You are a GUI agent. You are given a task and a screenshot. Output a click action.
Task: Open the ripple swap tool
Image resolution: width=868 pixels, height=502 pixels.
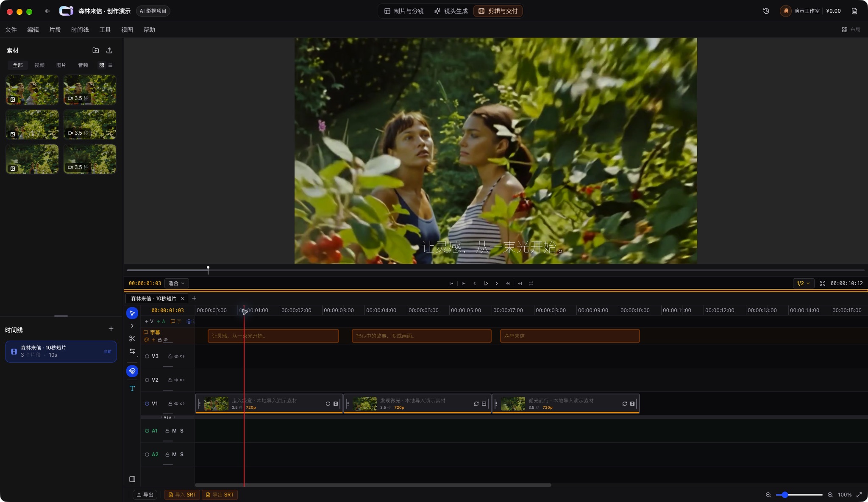tap(132, 351)
